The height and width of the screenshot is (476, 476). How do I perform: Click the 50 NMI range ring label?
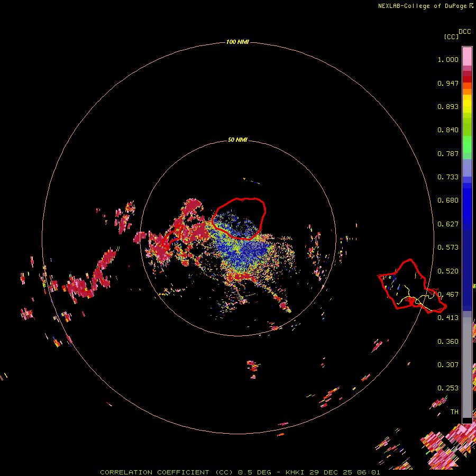237,140
